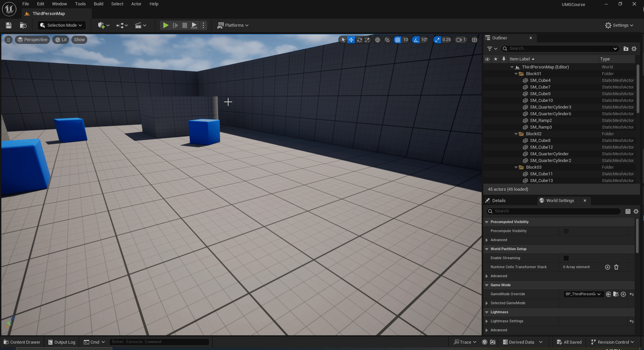644x350 pixels.
Task: Start Play in Editor with green arrow
Action: click(165, 25)
